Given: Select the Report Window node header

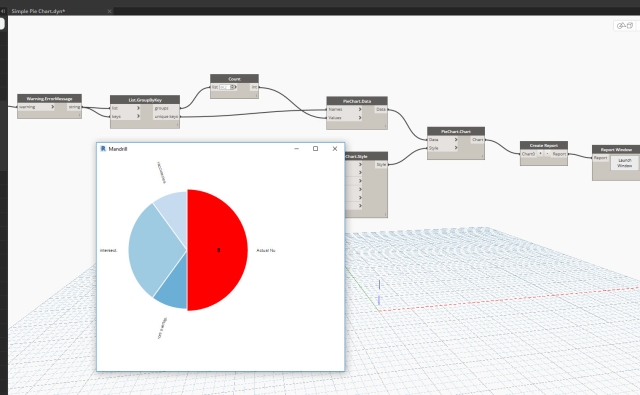Looking at the screenshot, I should (616, 149).
